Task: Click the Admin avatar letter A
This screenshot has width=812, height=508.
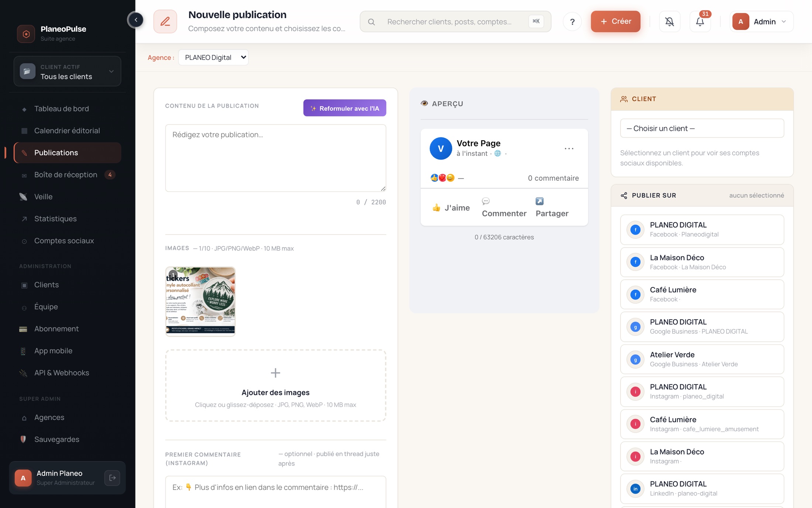Action: [740, 21]
